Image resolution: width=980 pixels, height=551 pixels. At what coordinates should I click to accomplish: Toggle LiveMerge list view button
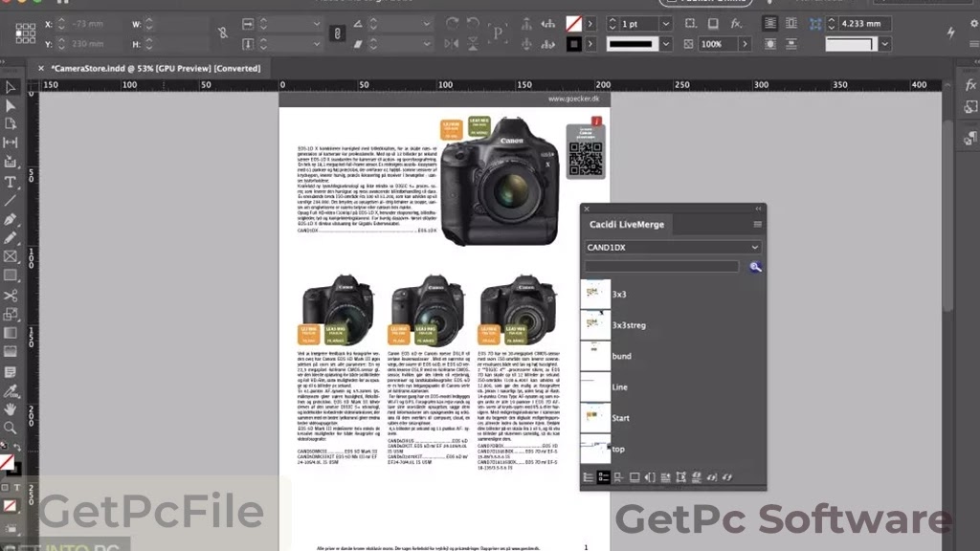tap(589, 477)
